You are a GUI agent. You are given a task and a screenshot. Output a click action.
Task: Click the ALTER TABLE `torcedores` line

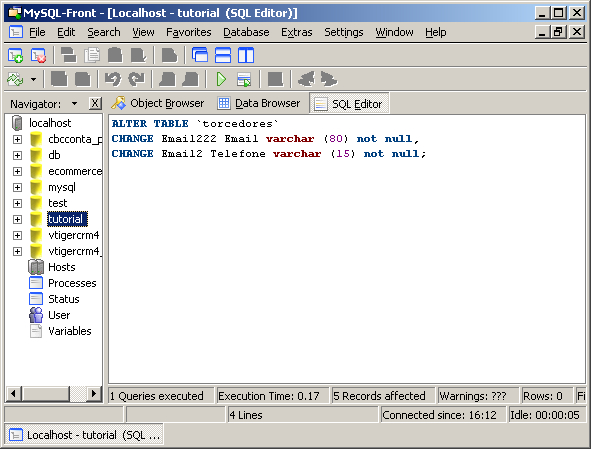pos(195,124)
